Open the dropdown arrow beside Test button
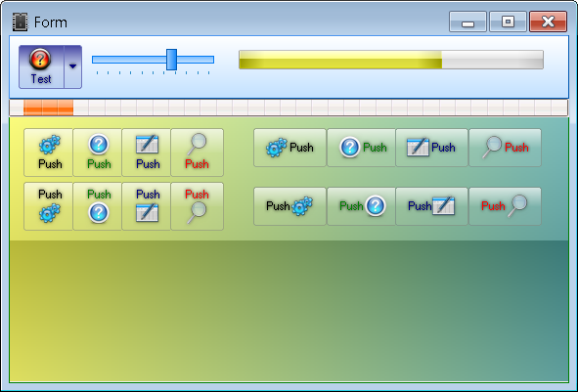The height and width of the screenshot is (392, 578). pyautogui.click(x=73, y=66)
